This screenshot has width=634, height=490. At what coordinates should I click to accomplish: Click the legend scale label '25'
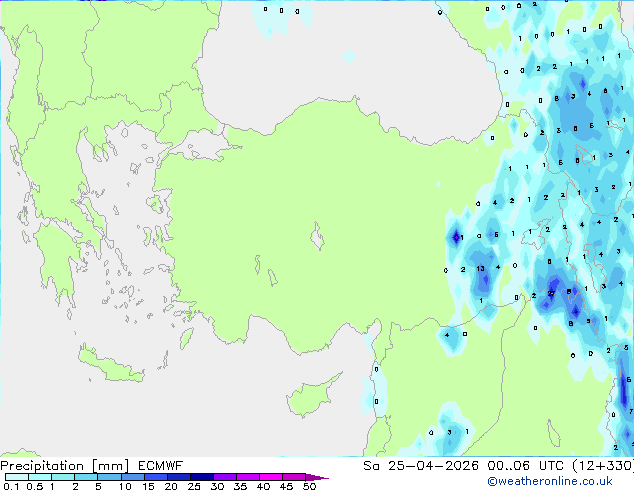tap(194, 486)
